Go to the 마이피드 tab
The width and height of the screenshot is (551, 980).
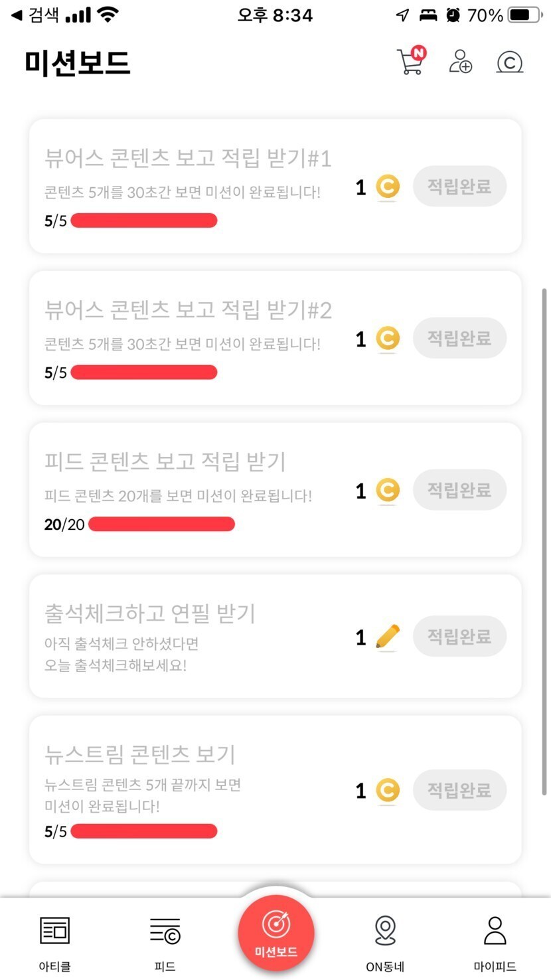coord(495,942)
